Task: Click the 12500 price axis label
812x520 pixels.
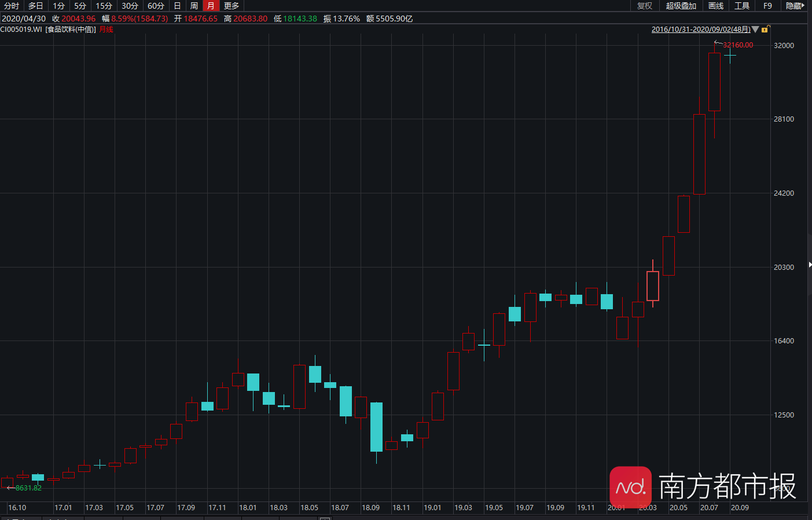Action: pos(784,415)
